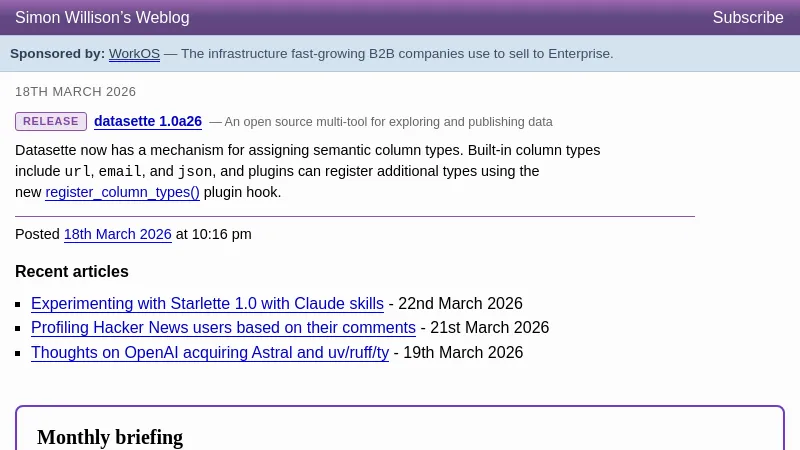Click the RELEASE badge label
800x450 pixels.
click(x=51, y=122)
